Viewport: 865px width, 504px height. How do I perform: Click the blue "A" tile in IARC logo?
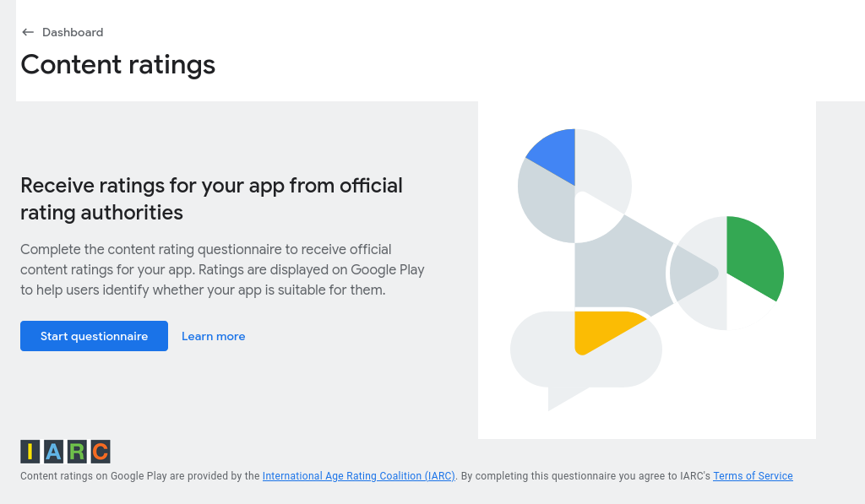pyautogui.click(x=53, y=452)
